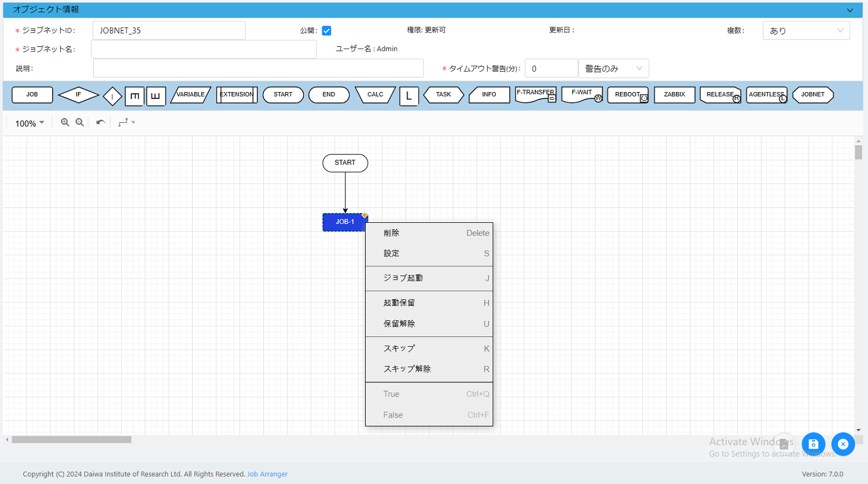Open the 警告のみ dropdown

pos(613,68)
